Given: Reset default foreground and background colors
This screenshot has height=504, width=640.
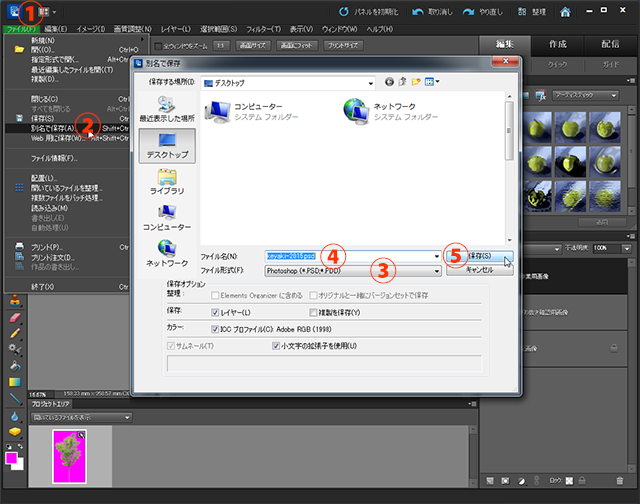Looking at the screenshot, I should point(9,446).
